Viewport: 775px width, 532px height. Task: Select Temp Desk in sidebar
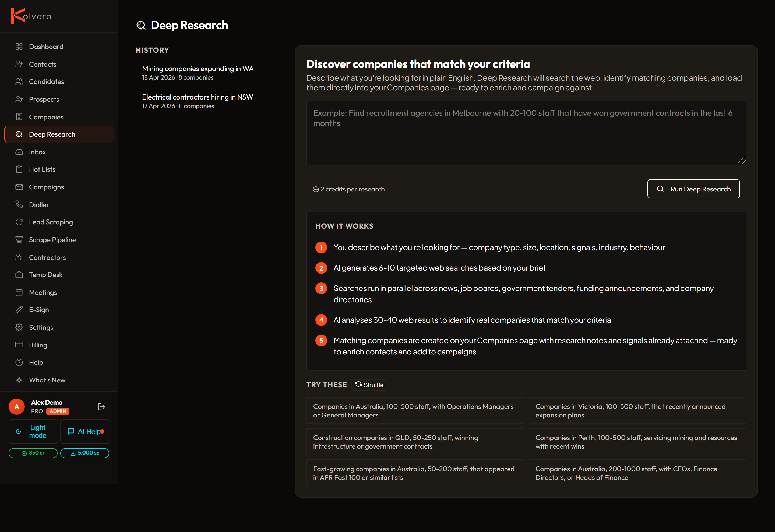pos(59,275)
